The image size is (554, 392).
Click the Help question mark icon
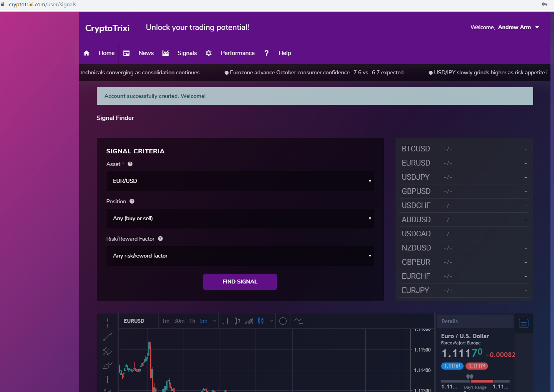(267, 53)
